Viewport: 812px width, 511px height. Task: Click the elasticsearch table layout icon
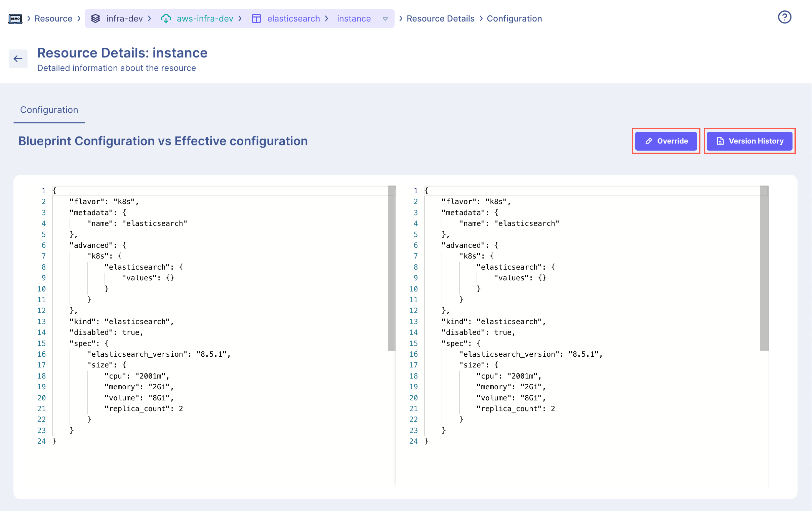pyautogui.click(x=256, y=18)
